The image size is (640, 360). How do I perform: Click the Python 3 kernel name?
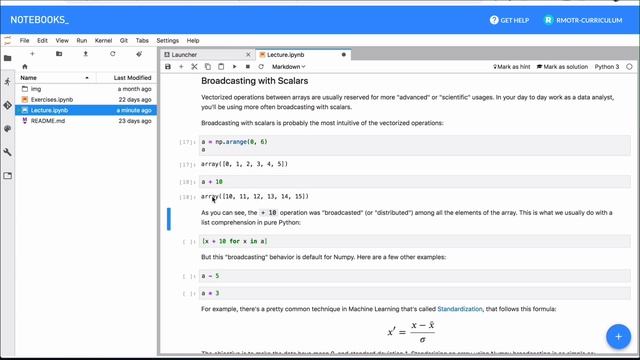click(607, 67)
